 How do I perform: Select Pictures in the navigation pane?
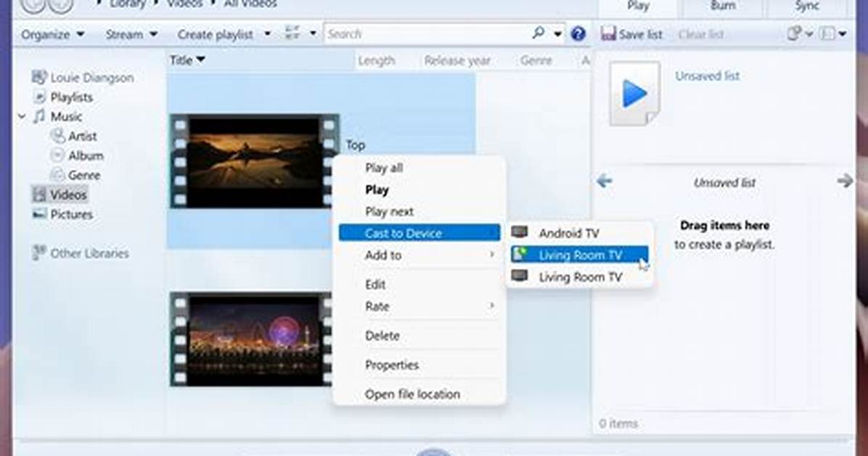[x=71, y=214]
